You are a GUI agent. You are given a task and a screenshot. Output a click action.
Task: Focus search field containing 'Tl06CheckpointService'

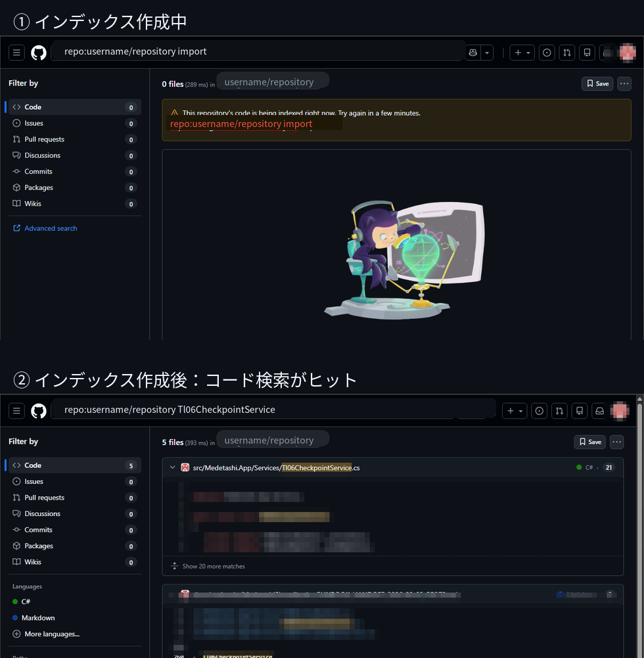pyautogui.click(x=273, y=410)
